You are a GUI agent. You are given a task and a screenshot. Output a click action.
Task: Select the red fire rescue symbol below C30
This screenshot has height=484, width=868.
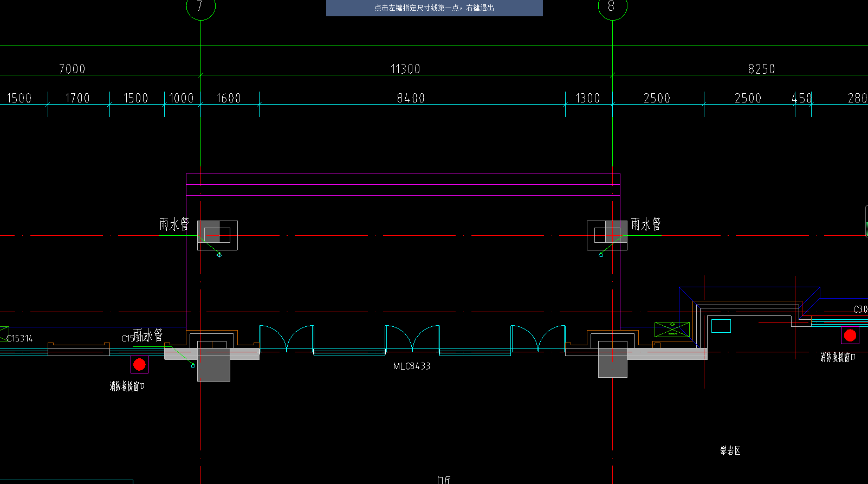[x=850, y=335]
